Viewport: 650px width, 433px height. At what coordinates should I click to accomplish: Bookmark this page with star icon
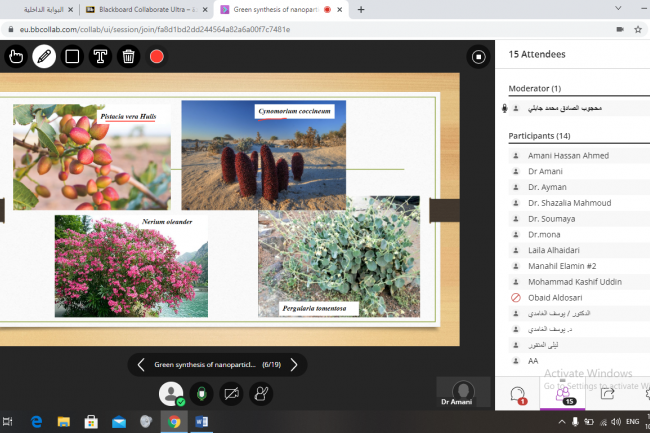point(638,29)
